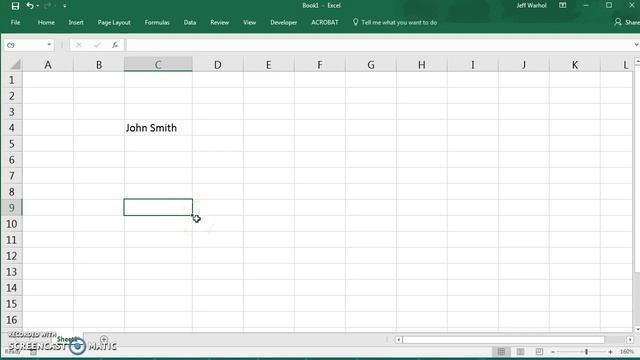Click the Share button
Image resolution: width=640 pixels, height=360 pixels.
click(627, 22)
